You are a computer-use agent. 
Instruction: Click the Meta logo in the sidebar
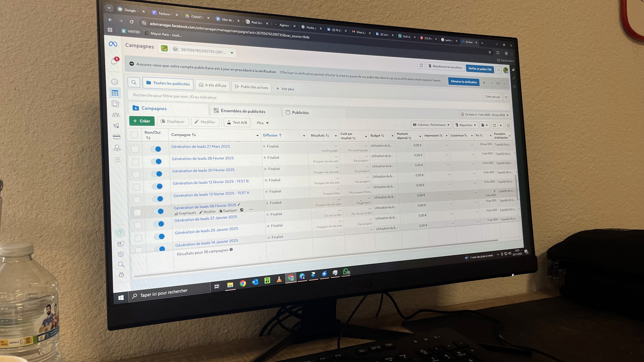(113, 44)
